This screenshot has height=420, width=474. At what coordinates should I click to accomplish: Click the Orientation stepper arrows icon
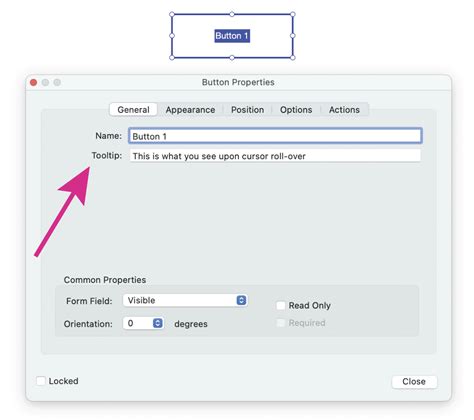158,323
